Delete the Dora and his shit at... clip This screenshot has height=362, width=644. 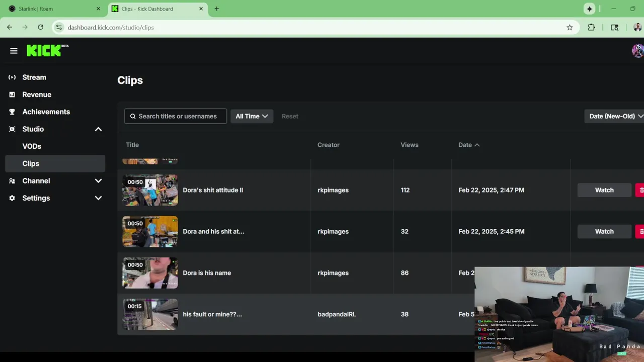tap(640, 231)
